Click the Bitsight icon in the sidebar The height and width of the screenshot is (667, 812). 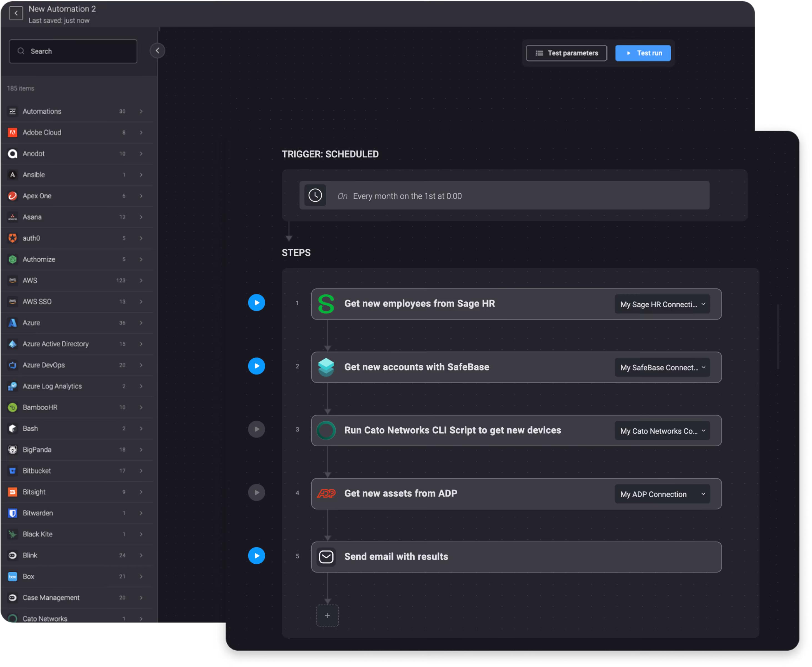[x=13, y=492]
